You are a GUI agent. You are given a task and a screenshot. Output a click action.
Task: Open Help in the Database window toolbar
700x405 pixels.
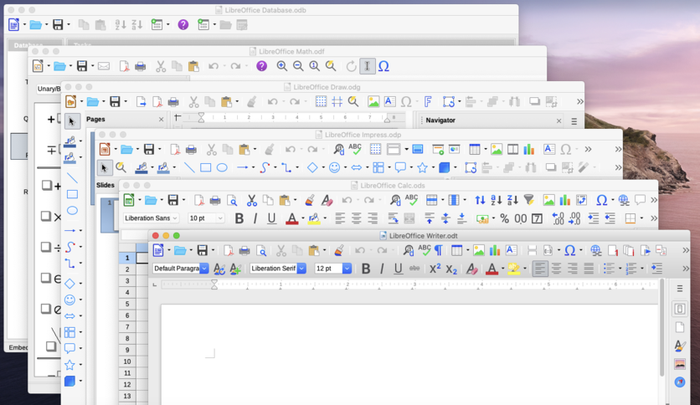point(183,25)
